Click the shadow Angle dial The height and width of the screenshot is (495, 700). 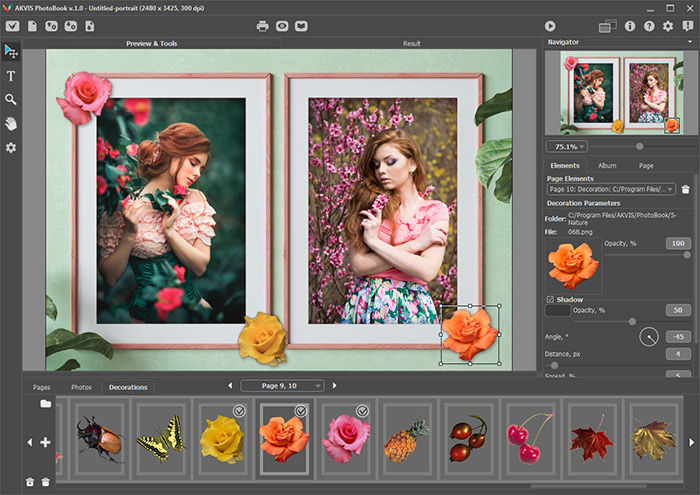pyautogui.click(x=649, y=337)
